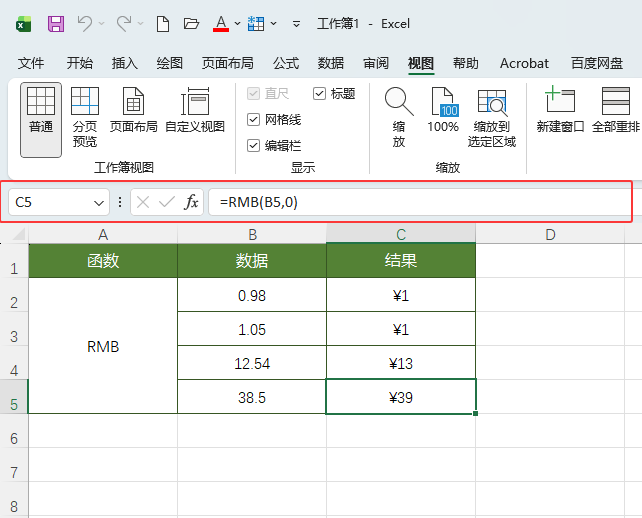Click the Name Box showing C5

click(x=51, y=202)
